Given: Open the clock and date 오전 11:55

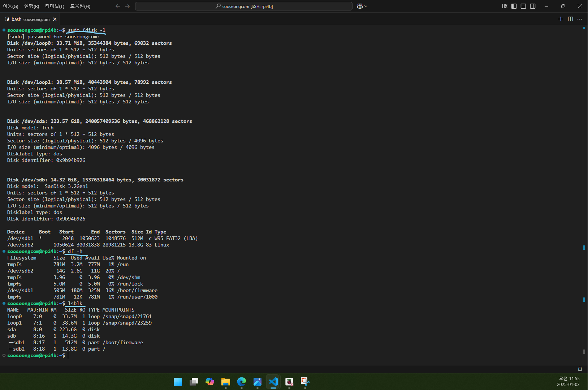Looking at the screenshot, I should (x=568, y=382).
